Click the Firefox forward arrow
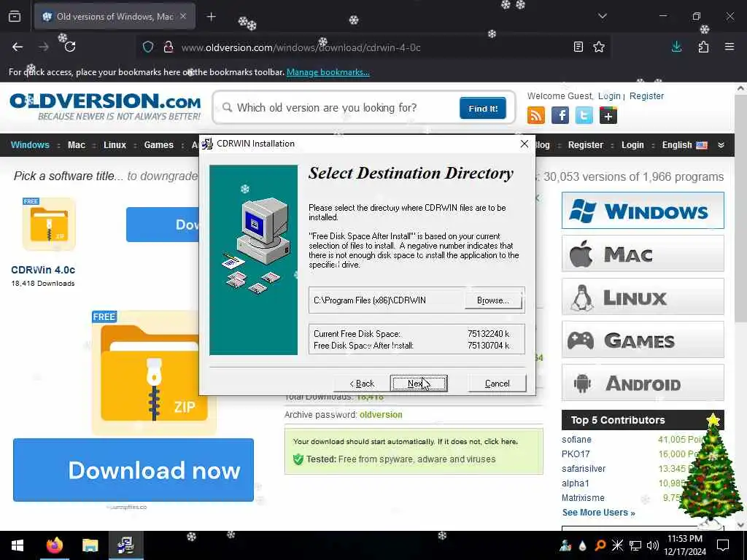Image resolution: width=747 pixels, height=560 pixels. pyautogui.click(x=44, y=47)
